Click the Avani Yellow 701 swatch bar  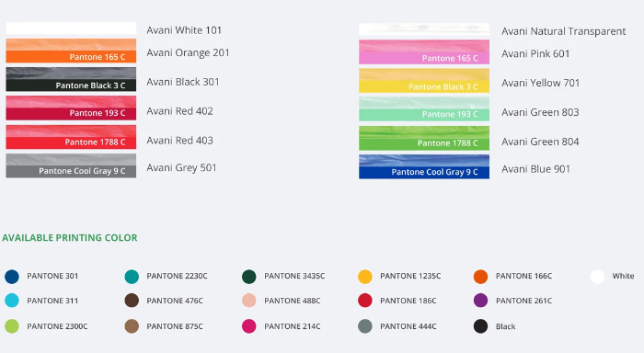pyautogui.click(x=424, y=81)
